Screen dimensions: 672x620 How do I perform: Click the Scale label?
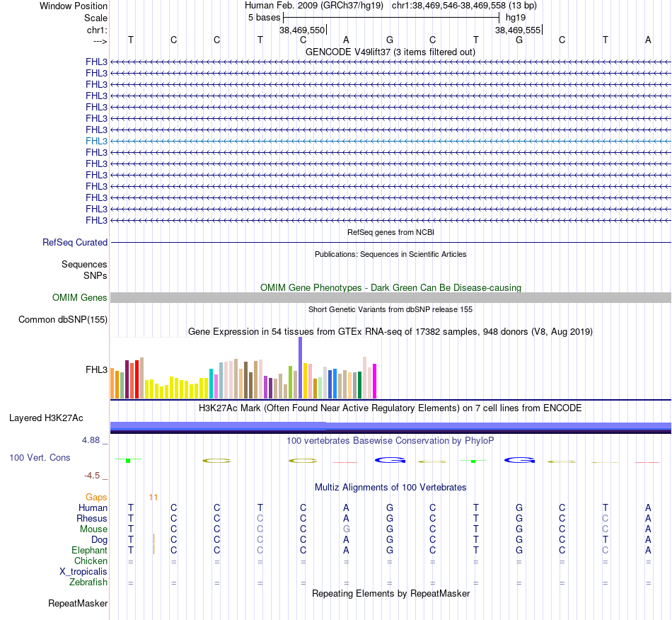pos(95,18)
